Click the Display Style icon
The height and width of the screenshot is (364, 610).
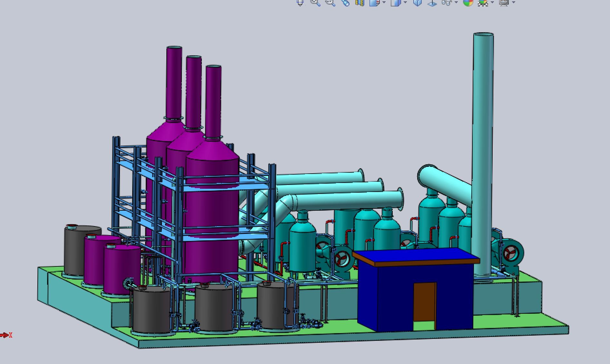click(x=396, y=3)
